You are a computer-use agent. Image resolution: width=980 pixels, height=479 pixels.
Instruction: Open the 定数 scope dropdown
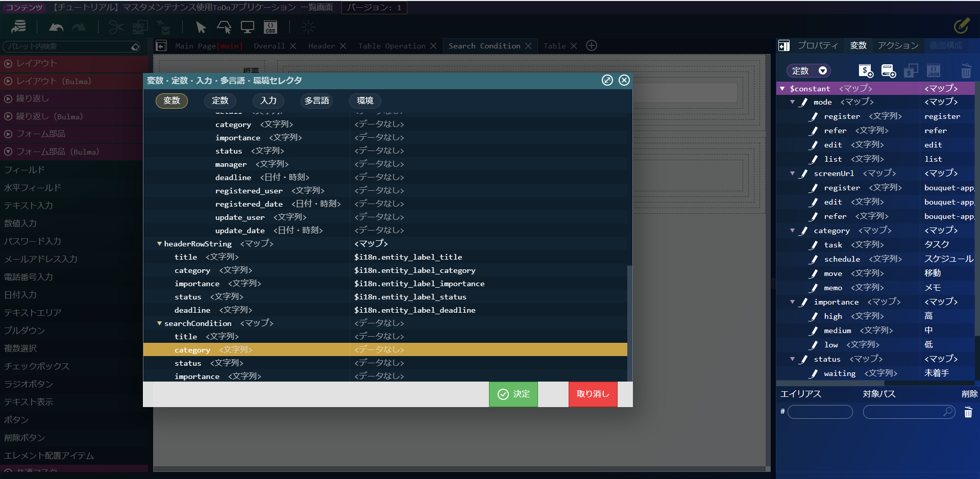coord(808,70)
